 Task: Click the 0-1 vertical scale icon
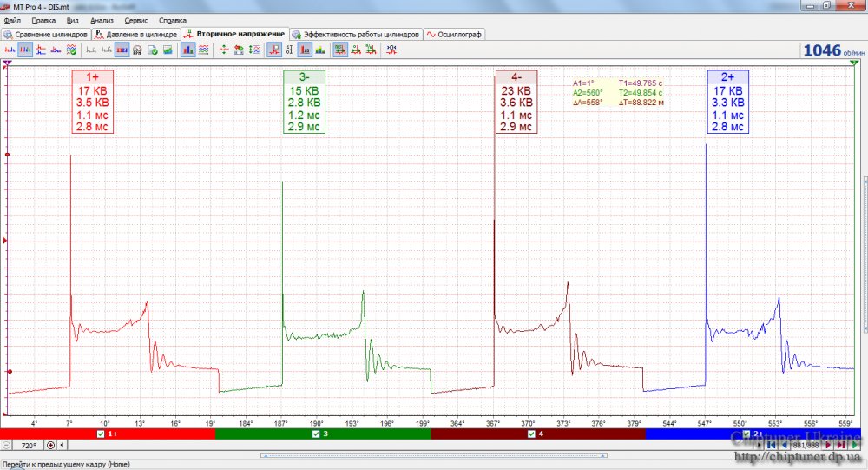pos(290,50)
